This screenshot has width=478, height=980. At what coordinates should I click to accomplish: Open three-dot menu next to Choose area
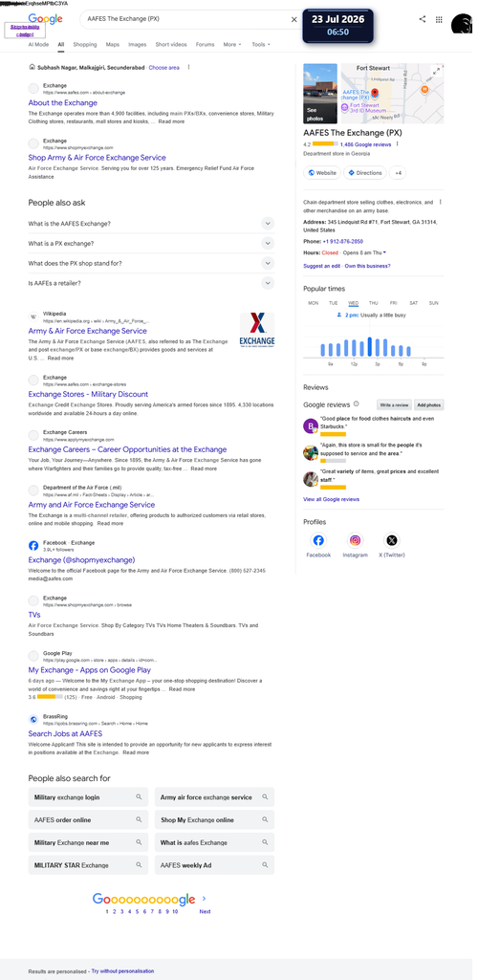pyautogui.click(x=188, y=68)
